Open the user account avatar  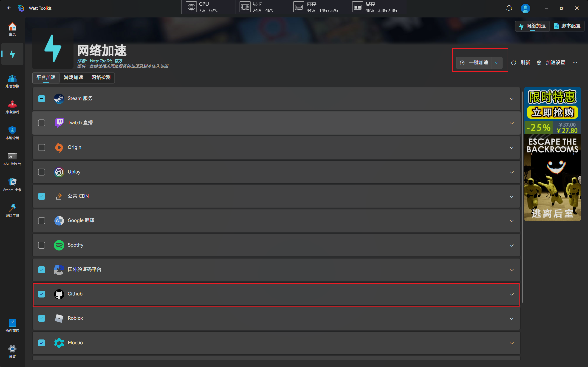coord(525,8)
